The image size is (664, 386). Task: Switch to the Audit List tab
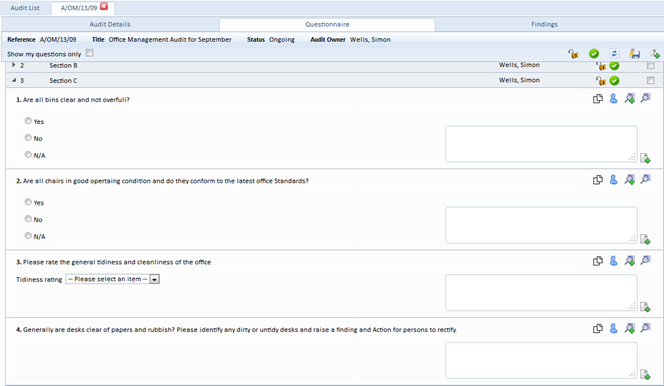point(25,8)
